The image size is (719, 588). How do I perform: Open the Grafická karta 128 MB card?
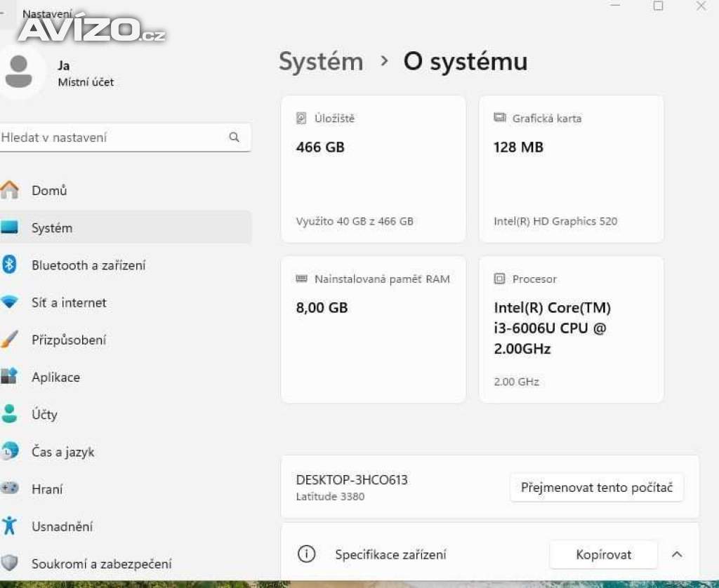[x=572, y=169]
